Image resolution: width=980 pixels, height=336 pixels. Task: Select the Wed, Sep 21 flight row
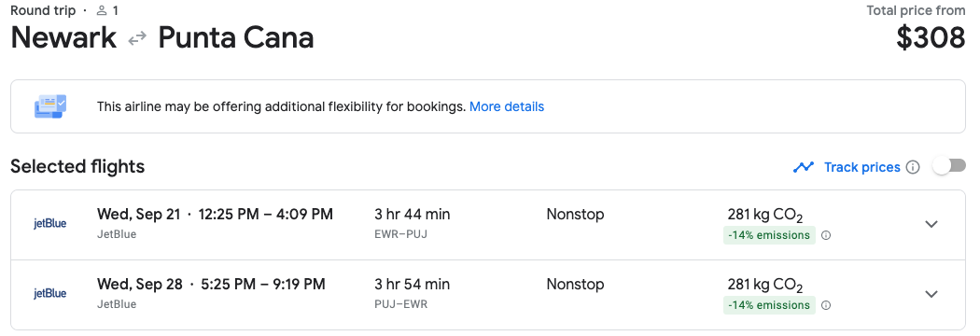[x=488, y=225]
